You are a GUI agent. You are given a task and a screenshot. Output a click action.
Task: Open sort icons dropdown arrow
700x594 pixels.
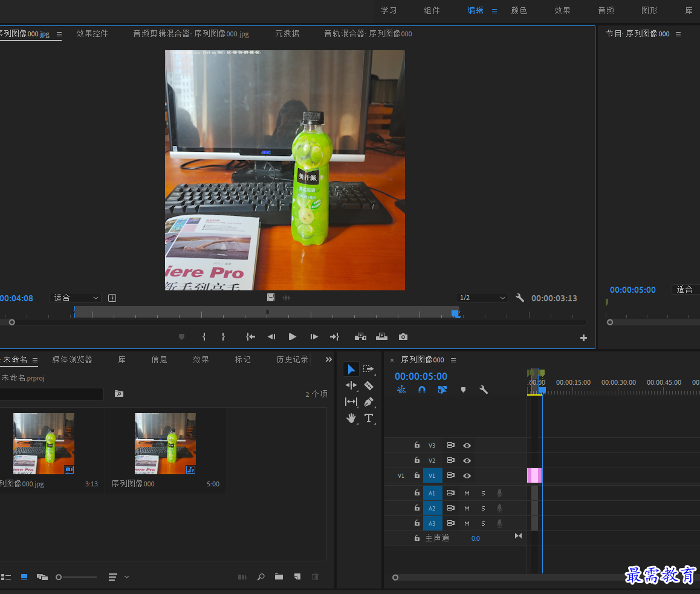[x=127, y=576]
